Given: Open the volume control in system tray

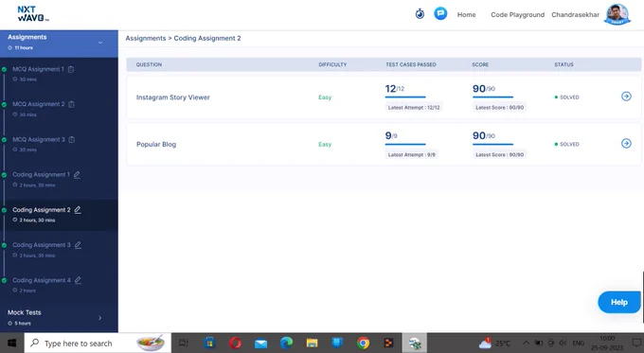Looking at the screenshot, I should click(563, 343).
